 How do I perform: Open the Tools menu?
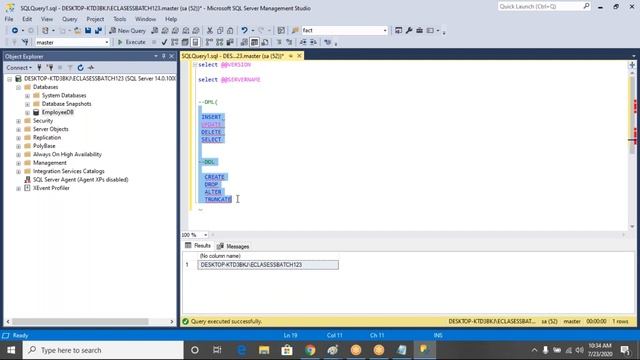[120, 19]
